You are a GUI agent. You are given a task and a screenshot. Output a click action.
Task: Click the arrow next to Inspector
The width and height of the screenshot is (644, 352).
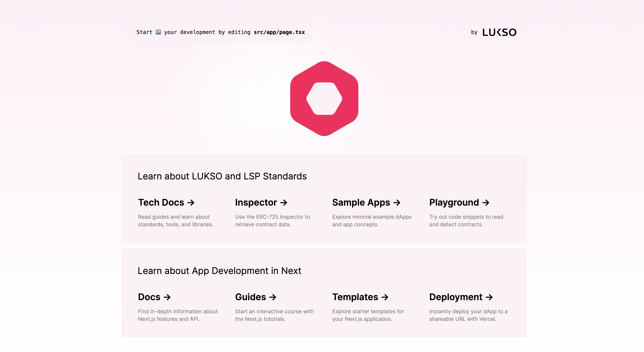[284, 203]
